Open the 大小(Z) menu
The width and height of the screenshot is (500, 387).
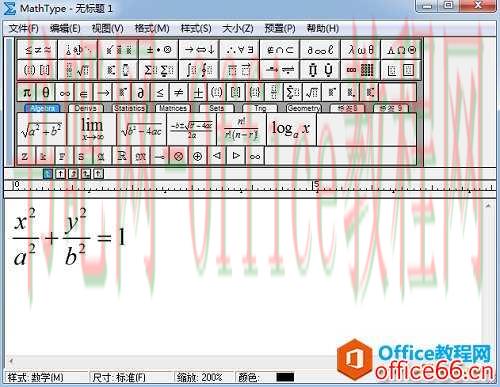click(238, 28)
